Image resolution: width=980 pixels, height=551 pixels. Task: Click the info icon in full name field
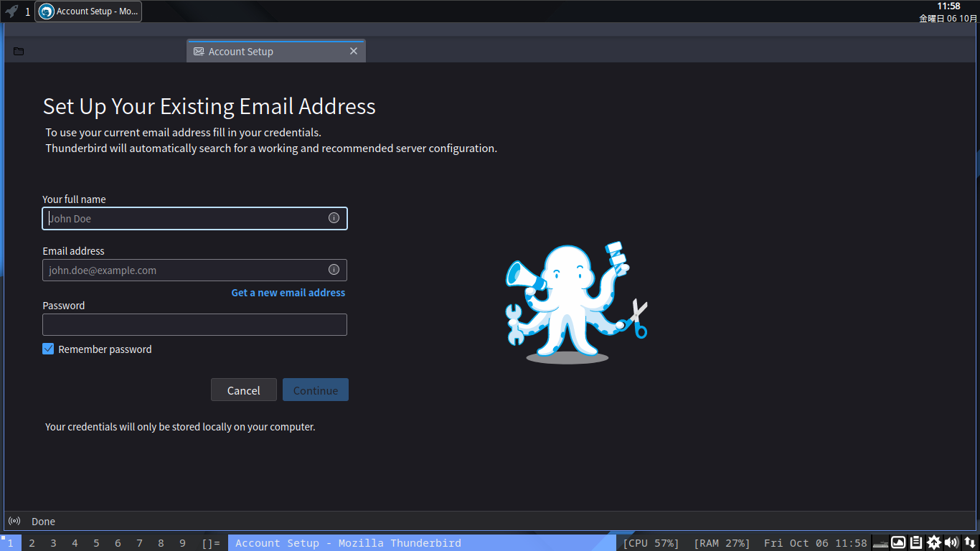coord(334,218)
